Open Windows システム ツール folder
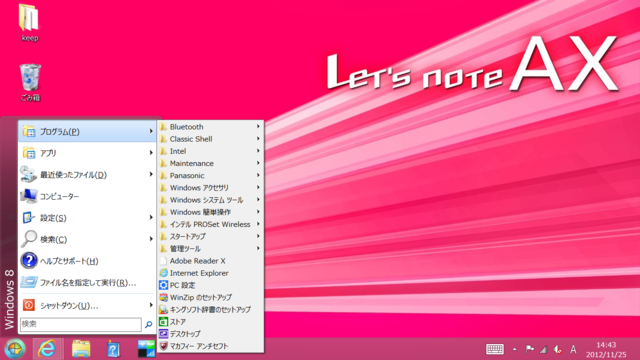Screen dimensions: 640x360 point(210,200)
